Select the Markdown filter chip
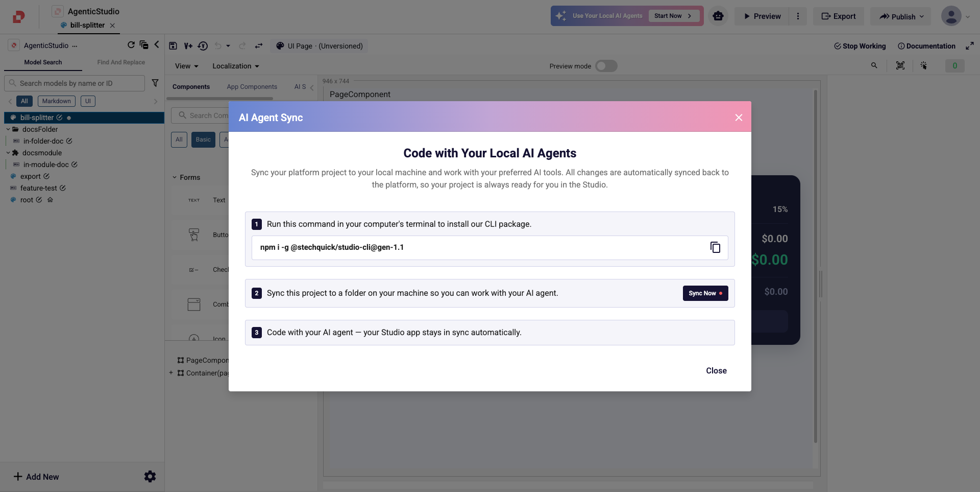The image size is (980, 492). 57,101
